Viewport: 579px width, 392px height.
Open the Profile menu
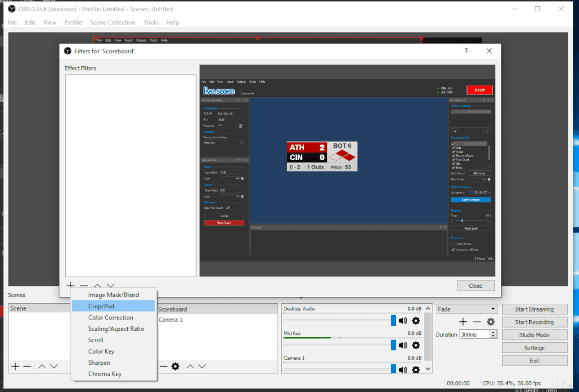(x=73, y=23)
